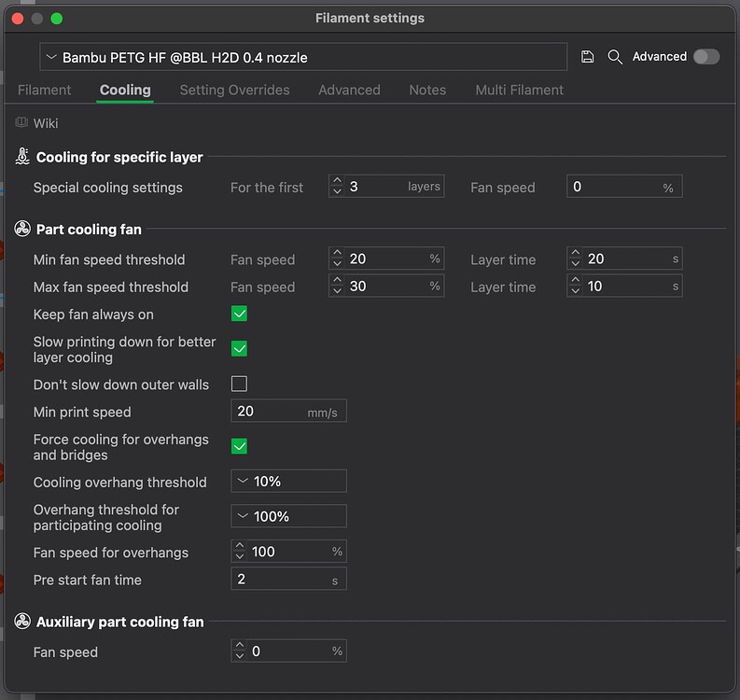This screenshot has height=700, width=740.
Task: Decrease Max threshold Layer time
Action: pyautogui.click(x=575, y=291)
